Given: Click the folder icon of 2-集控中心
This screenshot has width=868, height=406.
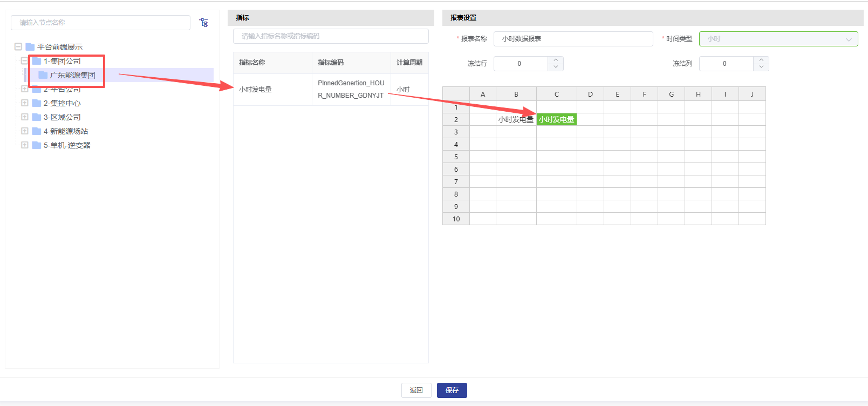Looking at the screenshot, I should 37,103.
